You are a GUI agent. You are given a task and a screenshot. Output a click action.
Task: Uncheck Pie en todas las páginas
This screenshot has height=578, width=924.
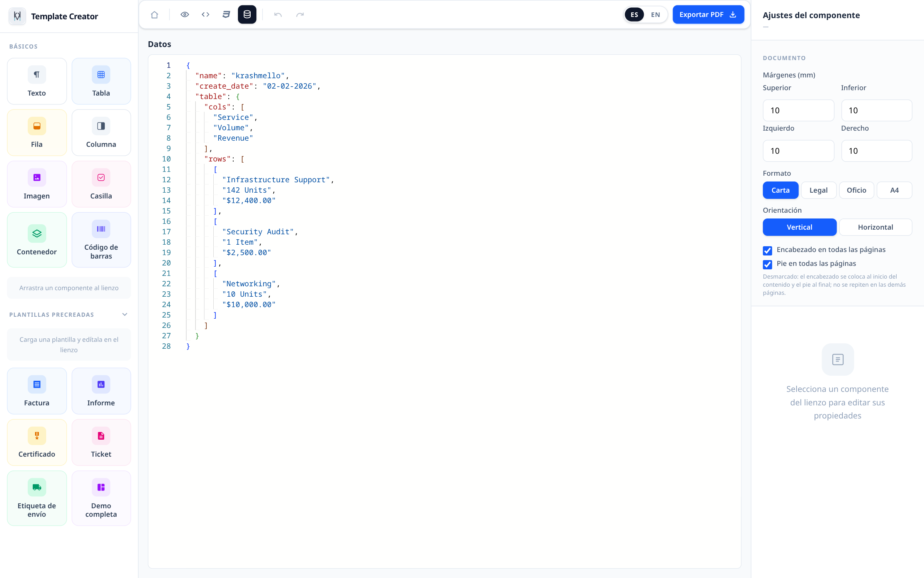pyautogui.click(x=767, y=264)
